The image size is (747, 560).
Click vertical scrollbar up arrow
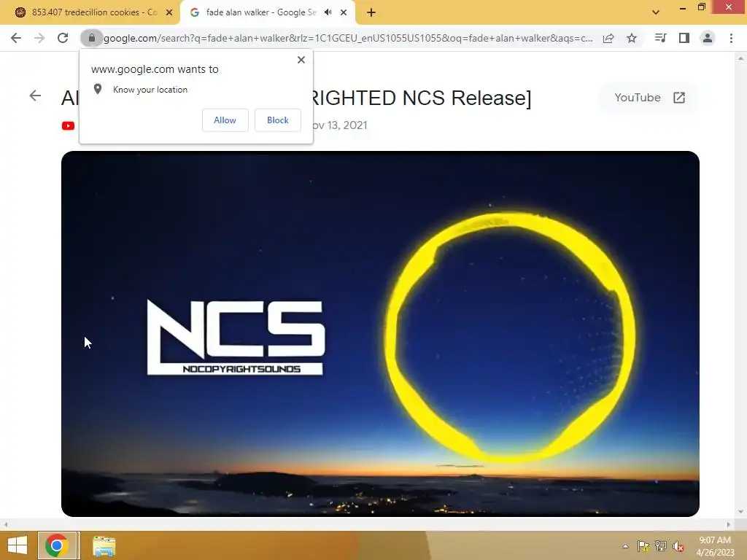[x=740, y=58]
